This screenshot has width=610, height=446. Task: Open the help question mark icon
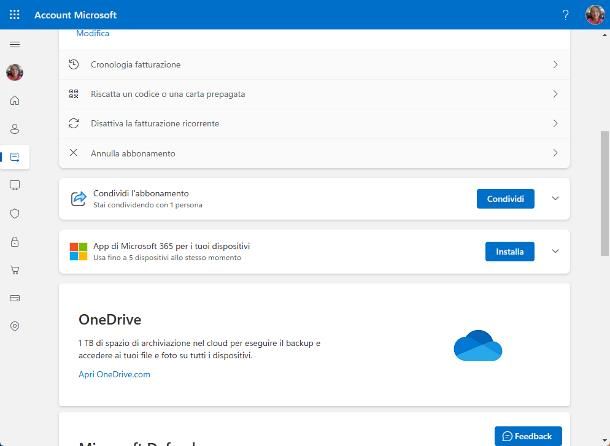coord(565,15)
